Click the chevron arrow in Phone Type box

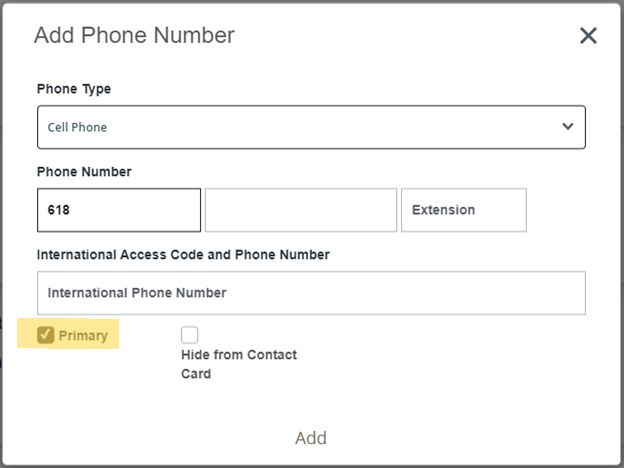pos(568,127)
